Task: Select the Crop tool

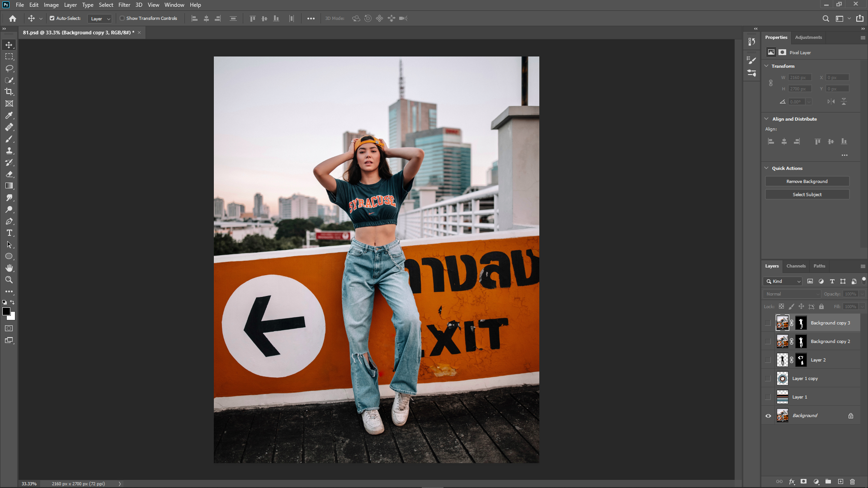Action: click(x=9, y=92)
